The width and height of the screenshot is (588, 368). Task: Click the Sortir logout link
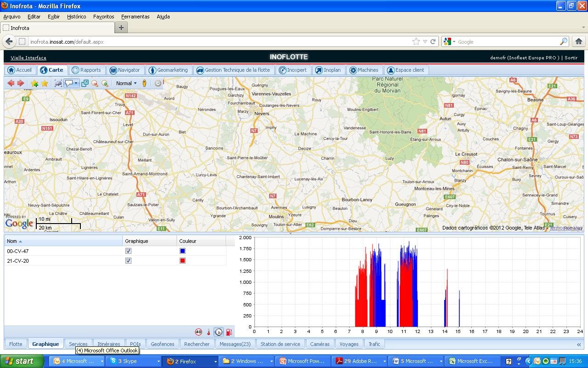pos(571,57)
